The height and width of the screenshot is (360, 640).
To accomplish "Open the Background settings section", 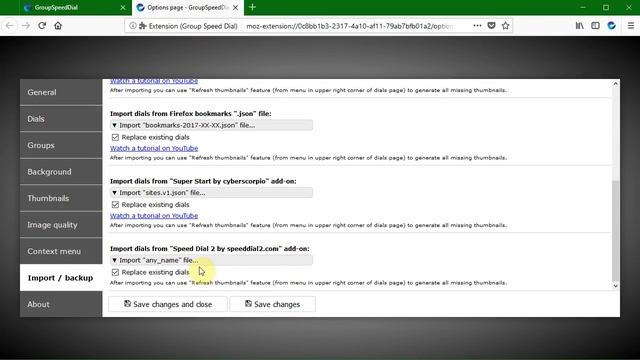I will [61, 172].
